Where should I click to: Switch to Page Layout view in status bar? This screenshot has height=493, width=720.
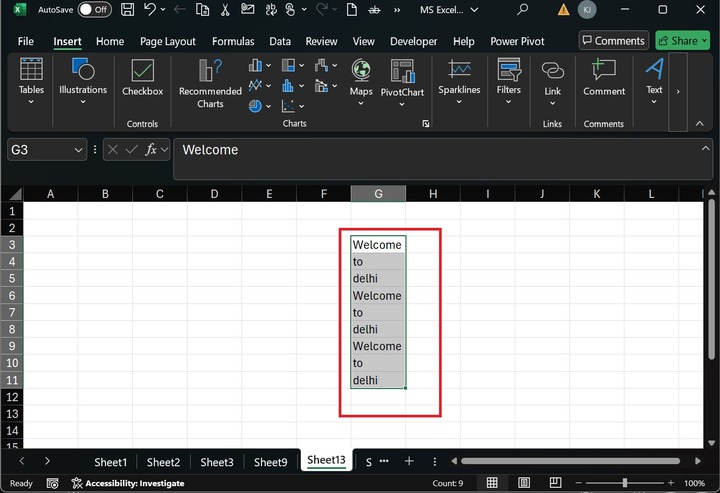pos(521,483)
